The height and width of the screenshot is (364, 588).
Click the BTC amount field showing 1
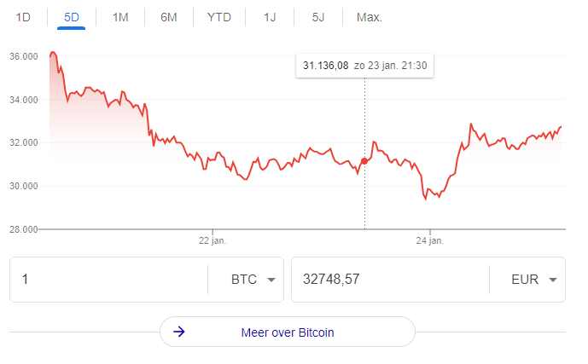tap(107, 280)
